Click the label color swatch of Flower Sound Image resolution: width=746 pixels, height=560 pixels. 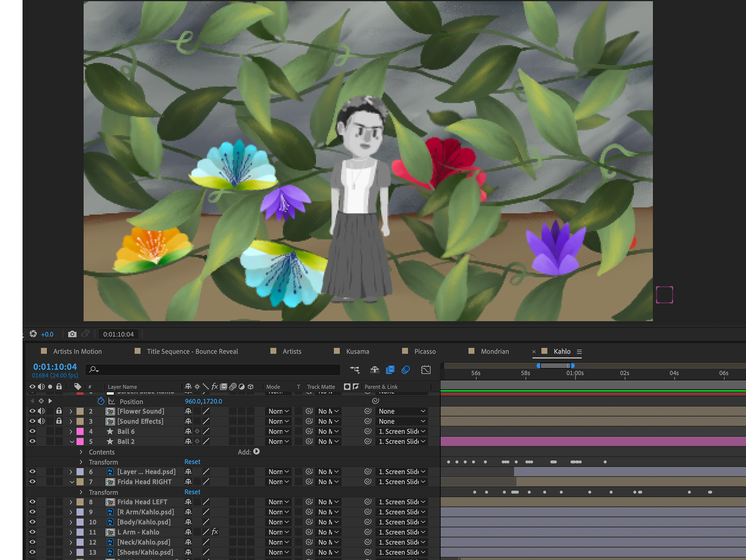80,411
